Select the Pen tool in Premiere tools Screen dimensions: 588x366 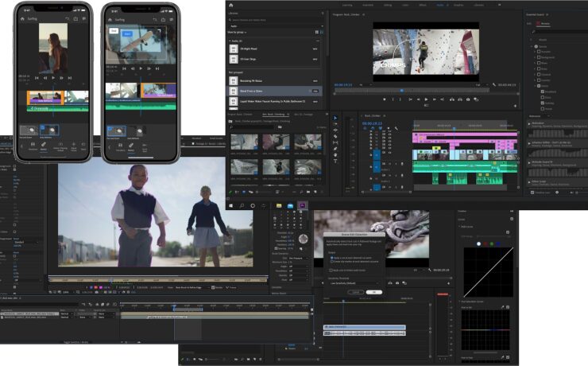[335, 149]
